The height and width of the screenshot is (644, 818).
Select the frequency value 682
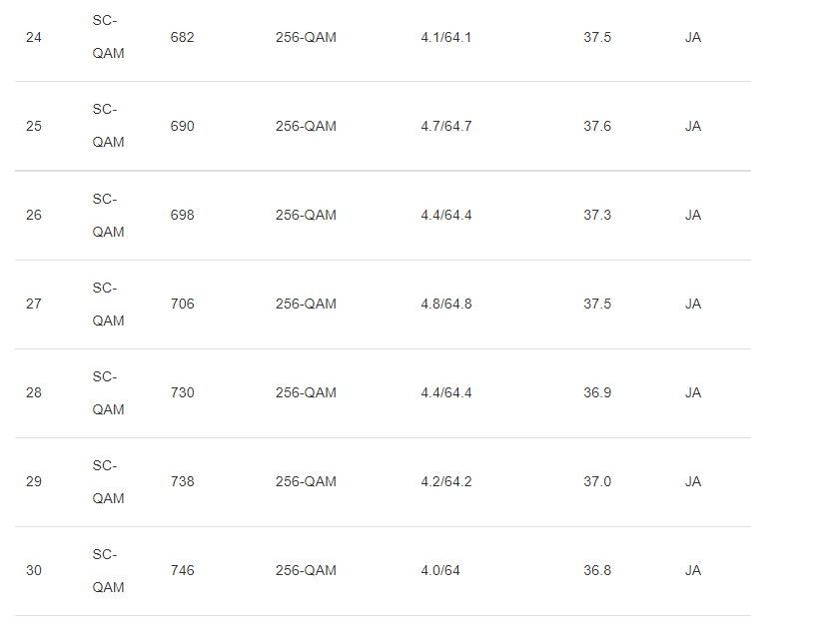(183, 38)
